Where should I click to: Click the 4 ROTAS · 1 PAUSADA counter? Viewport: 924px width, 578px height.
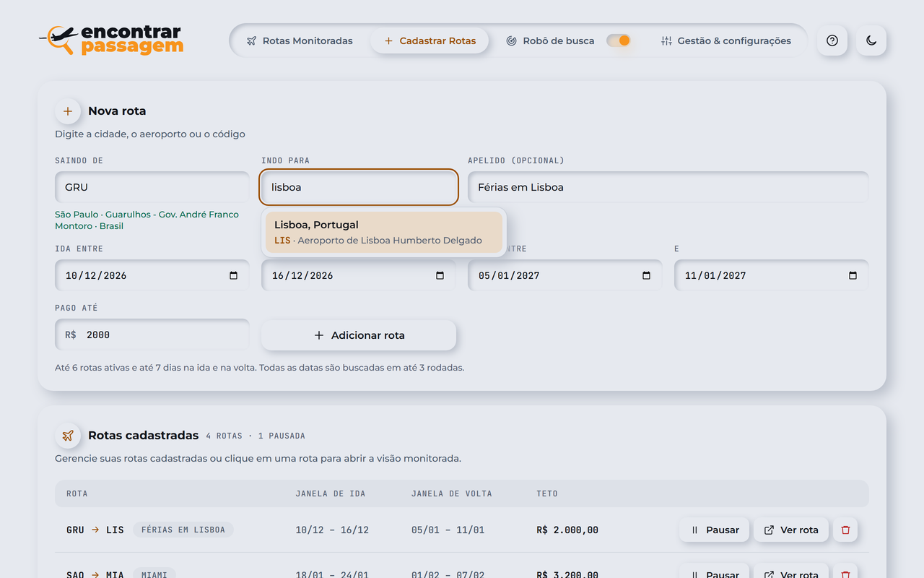click(x=256, y=436)
